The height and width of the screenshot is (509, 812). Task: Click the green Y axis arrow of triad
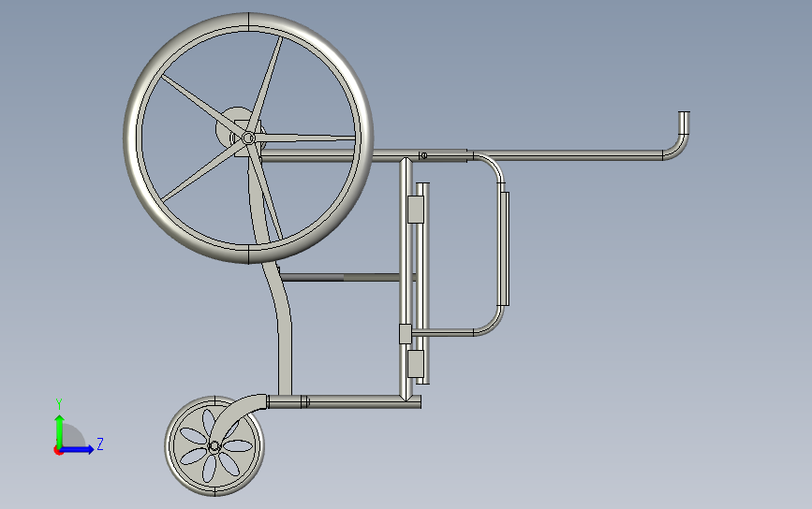point(60,430)
